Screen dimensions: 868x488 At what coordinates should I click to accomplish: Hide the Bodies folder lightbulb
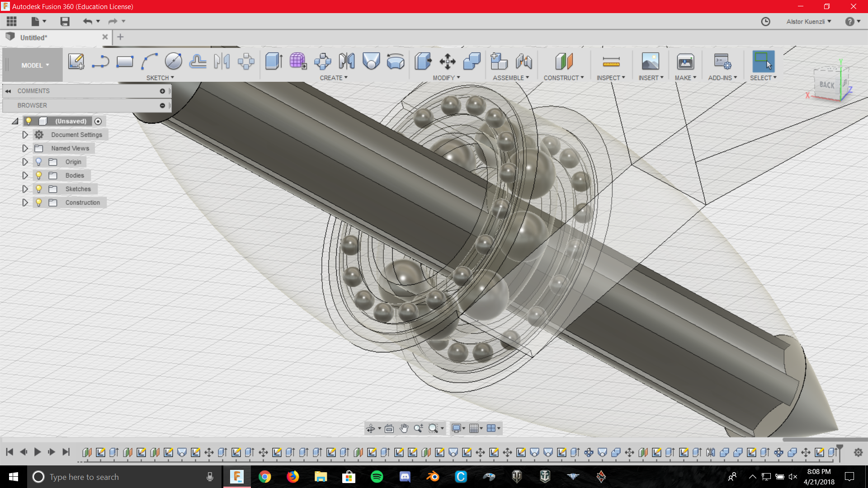(x=39, y=175)
